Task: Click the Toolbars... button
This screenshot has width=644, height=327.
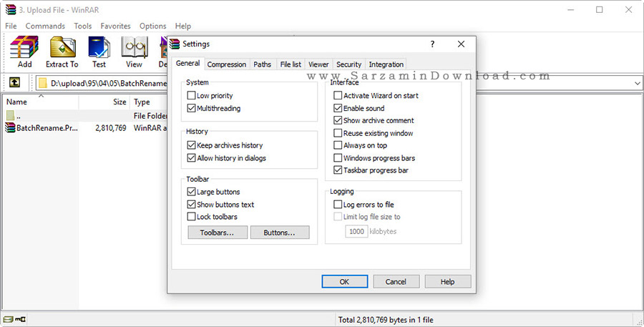Action: [218, 233]
